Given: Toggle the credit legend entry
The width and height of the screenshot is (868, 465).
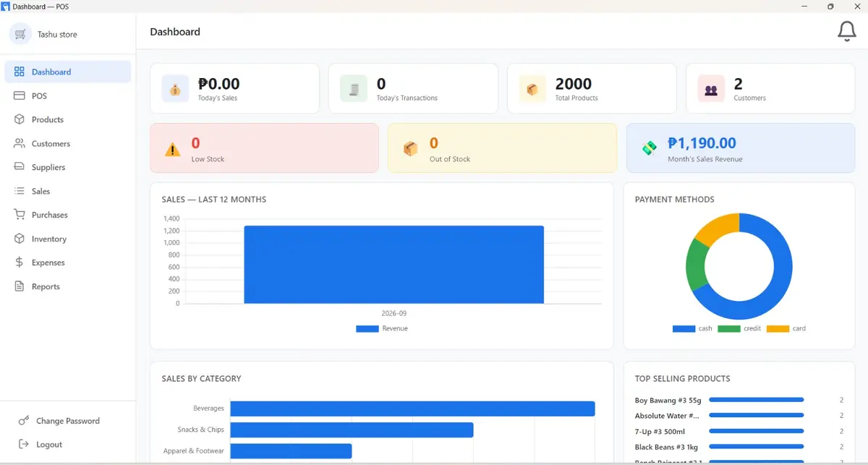Looking at the screenshot, I should point(739,328).
